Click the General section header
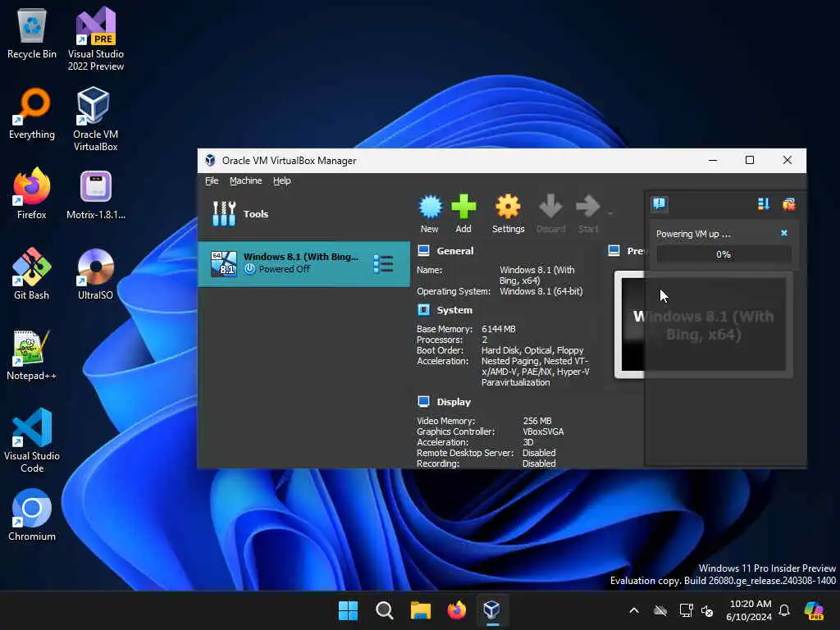The height and width of the screenshot is (630, 840). [454, 251]
